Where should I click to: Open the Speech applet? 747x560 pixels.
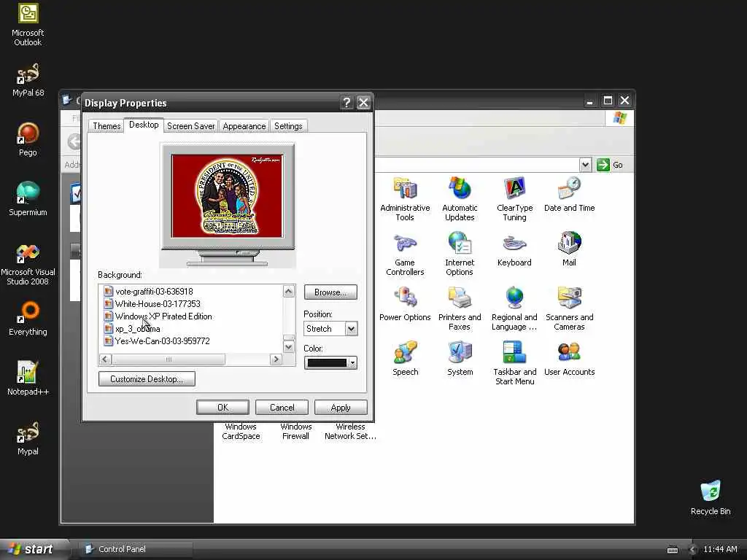(405, 359)
